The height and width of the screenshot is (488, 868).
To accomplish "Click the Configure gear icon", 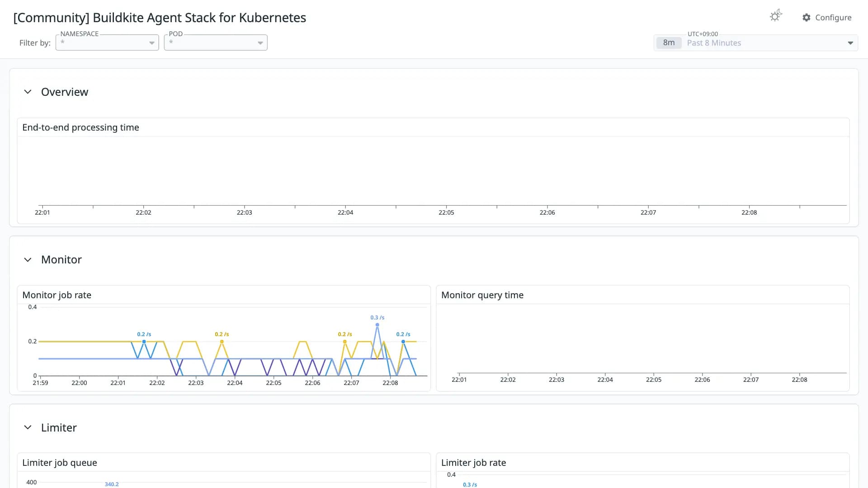I will coord(807,18).
